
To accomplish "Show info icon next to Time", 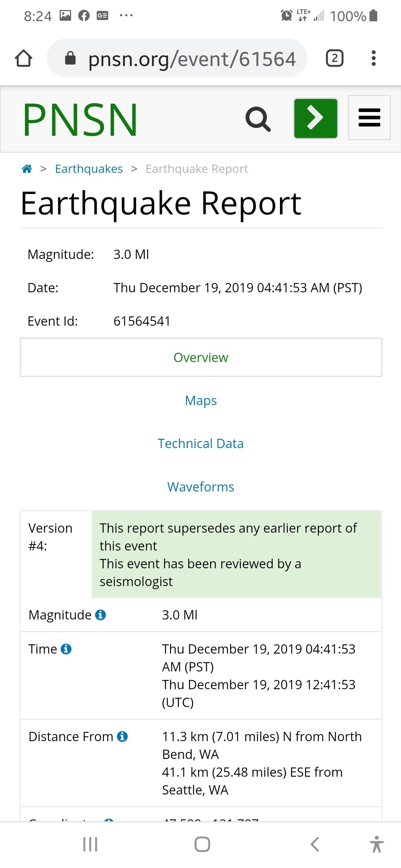I will (x=66, y=649).
